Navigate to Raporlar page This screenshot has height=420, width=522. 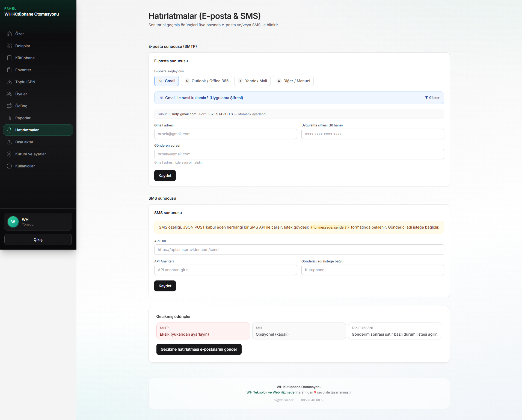coord(38,118)
